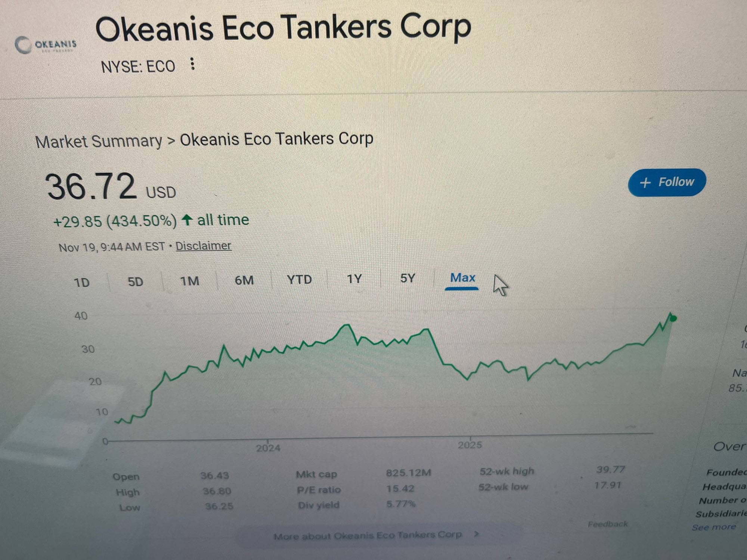Click the Feedback link
This screenshot has width=747, height=560.
point(608,524)
